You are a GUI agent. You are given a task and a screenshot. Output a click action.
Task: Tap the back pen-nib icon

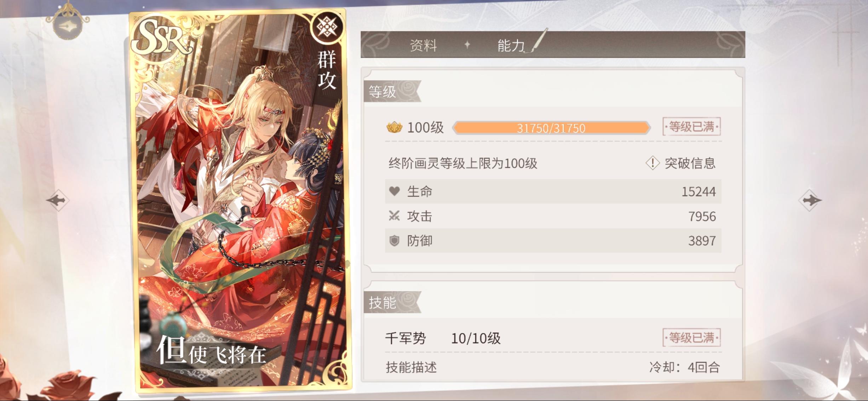(67, 25)
